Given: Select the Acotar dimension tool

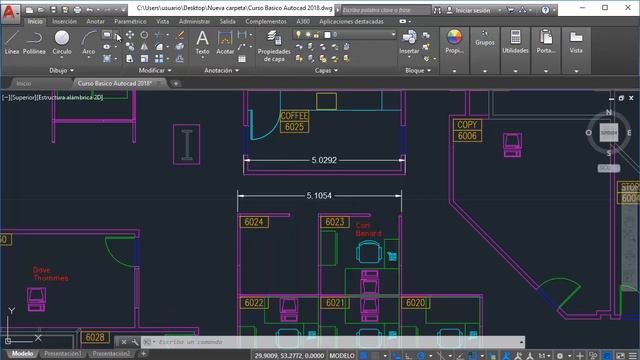Looking at the screenshot, I should tap(225, 42).
